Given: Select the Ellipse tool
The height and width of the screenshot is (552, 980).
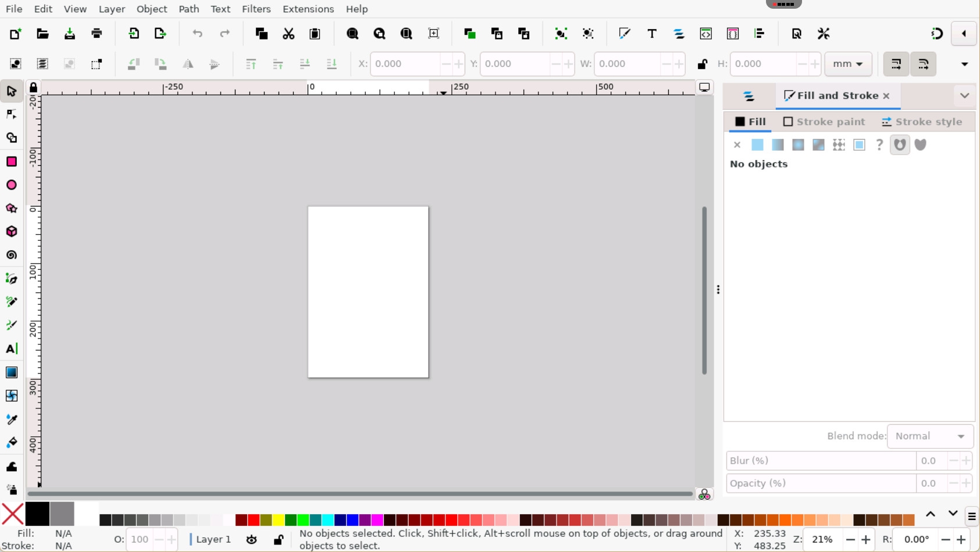Looking at the screenshot, I should [x=12, y=185].
